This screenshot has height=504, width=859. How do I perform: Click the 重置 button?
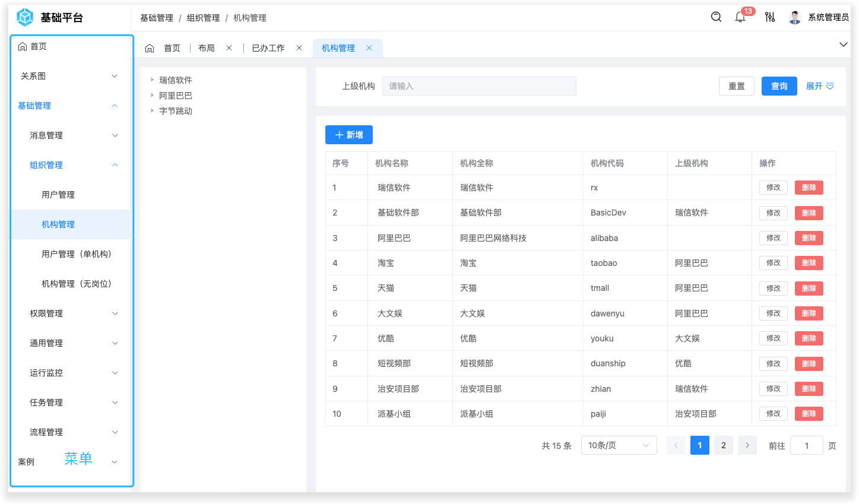pyautogui.click(x=737, y=86)
